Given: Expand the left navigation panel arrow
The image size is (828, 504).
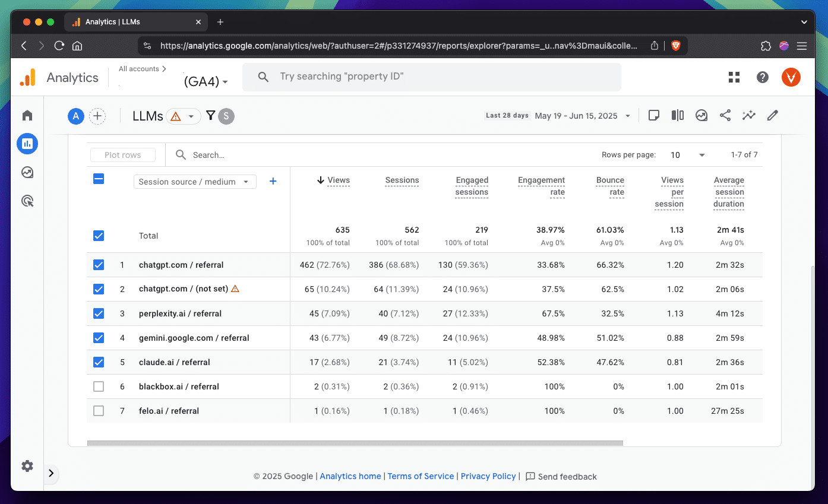Looking at the screenshot, I should (51, 473).
